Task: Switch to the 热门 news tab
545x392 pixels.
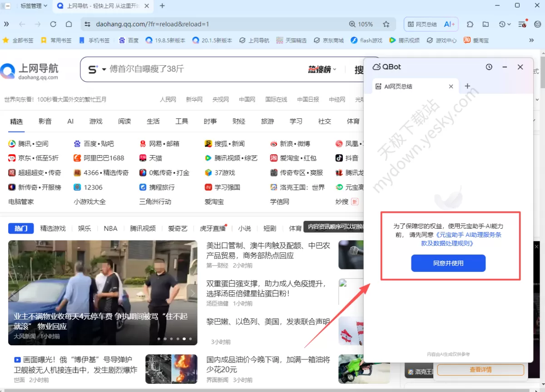Action: click(21, 228)
